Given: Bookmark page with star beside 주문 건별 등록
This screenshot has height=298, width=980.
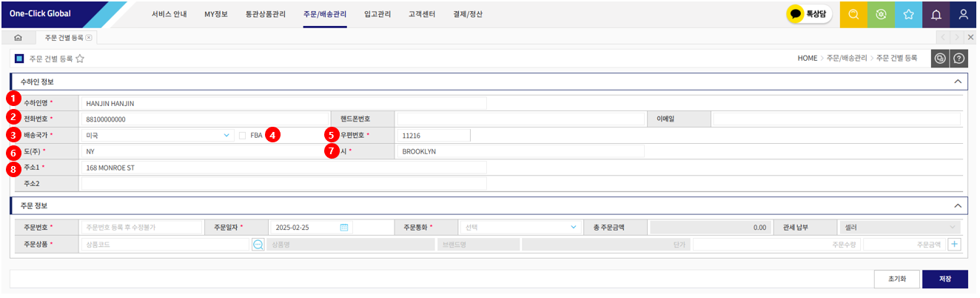Looking at the screenshot, I should point(80,59).
